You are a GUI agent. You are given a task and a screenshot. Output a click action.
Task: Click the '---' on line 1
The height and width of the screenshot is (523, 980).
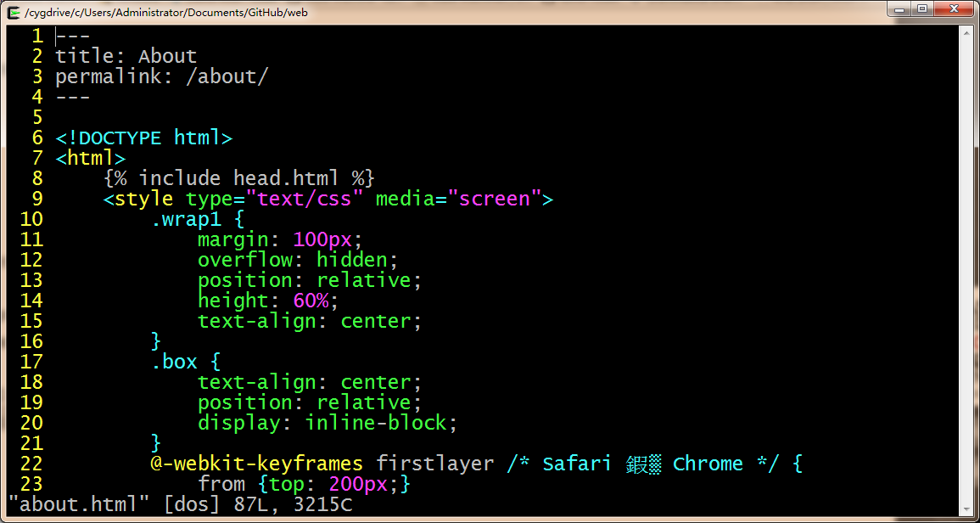pyautogui.click(x=72, y=37)
